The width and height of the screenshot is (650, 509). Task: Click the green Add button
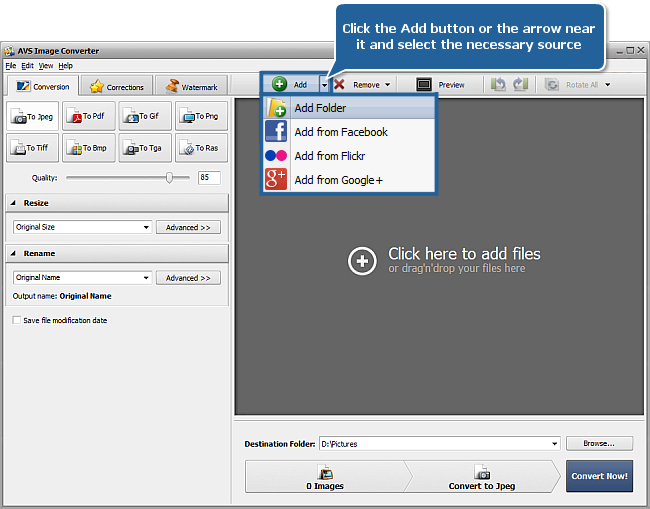(x=290, y=85)
